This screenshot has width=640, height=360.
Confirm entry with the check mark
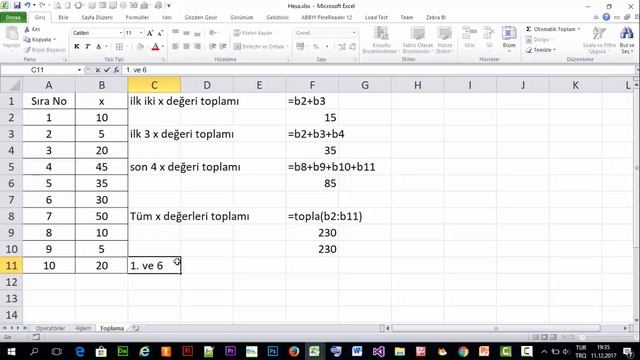(x=107, y=70)
